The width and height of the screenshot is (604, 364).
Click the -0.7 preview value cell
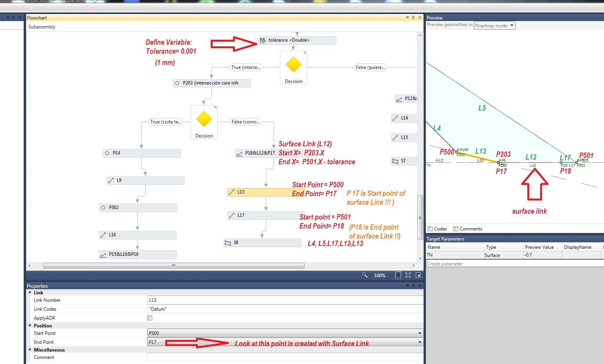tap(542, 255)
